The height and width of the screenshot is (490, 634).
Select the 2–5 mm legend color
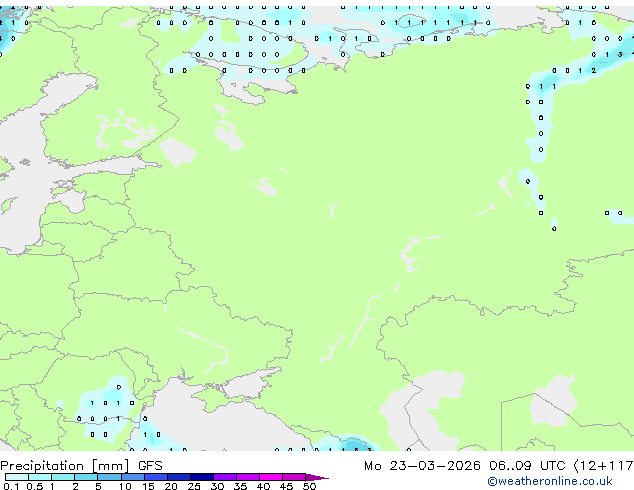click(x=86, y=477)
